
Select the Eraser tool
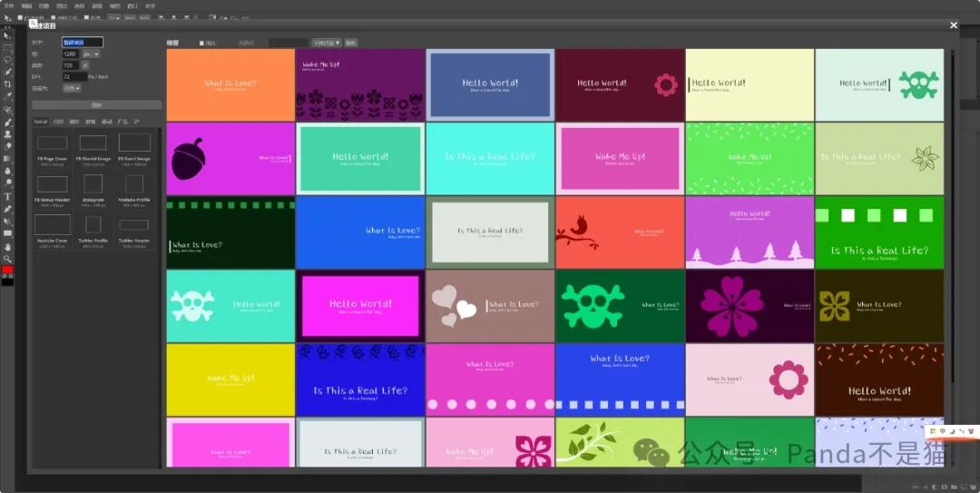tap(7, 146)
